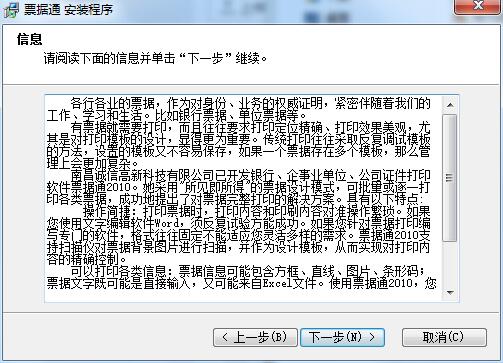Go back with the 上一步(B) button

(x=255, y=337)
